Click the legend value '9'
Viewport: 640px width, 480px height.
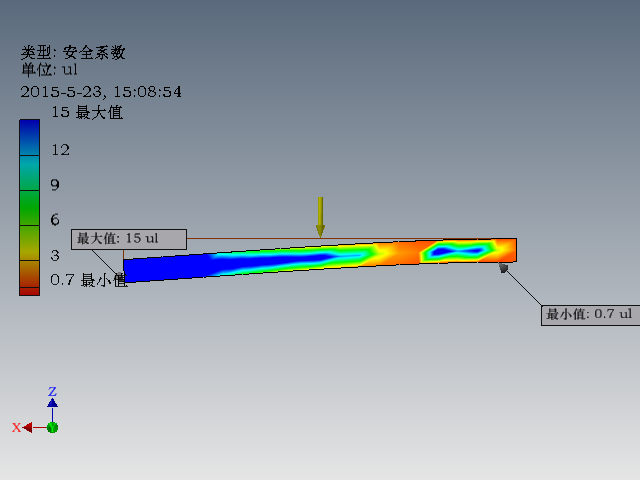click(x=55, y=185)
